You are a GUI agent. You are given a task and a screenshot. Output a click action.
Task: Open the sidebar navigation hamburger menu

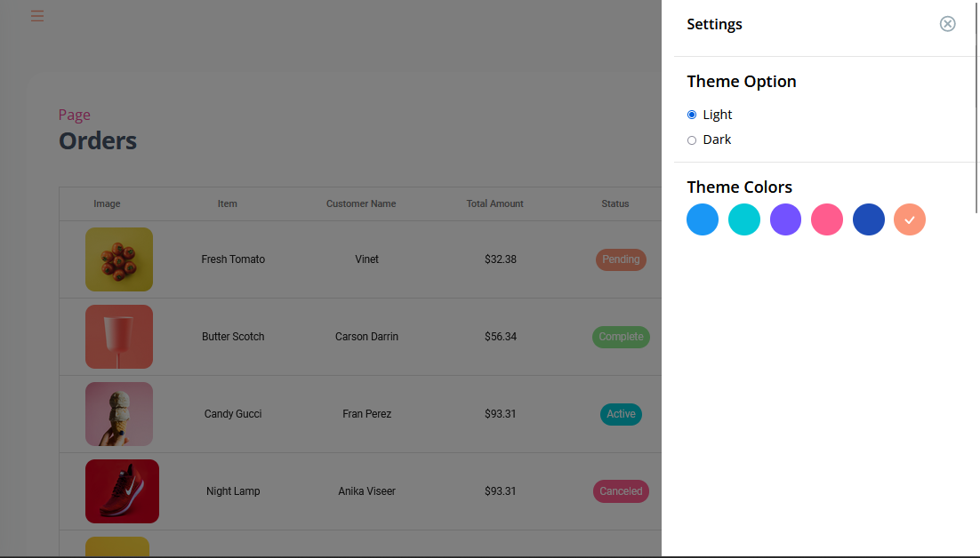click(37, 15)
